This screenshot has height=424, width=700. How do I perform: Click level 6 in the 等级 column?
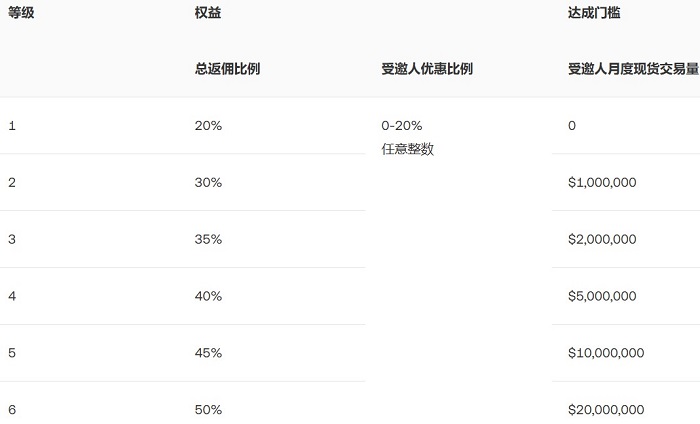12,410
